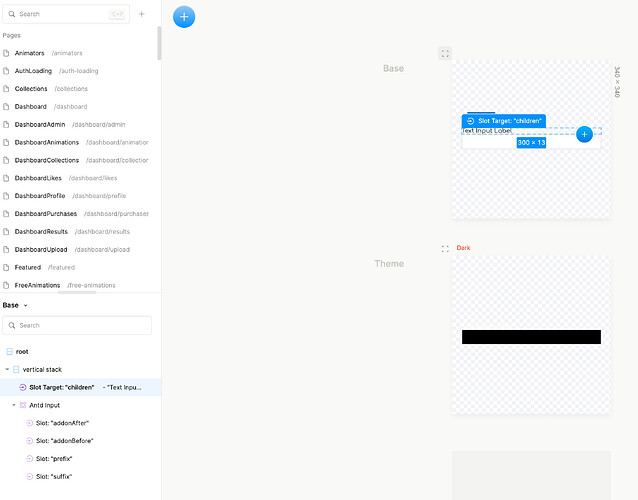
Task: Click the Dark variant label
Action: coord(463,248)
